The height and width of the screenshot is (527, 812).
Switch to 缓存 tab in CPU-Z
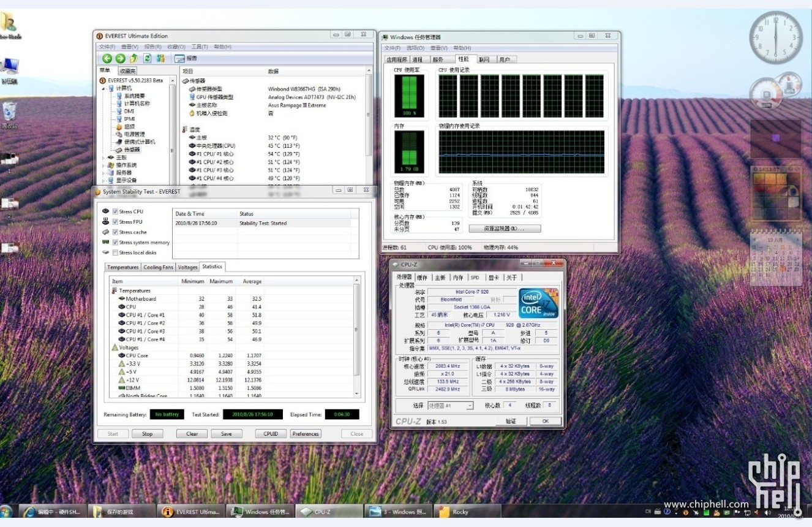422,278
